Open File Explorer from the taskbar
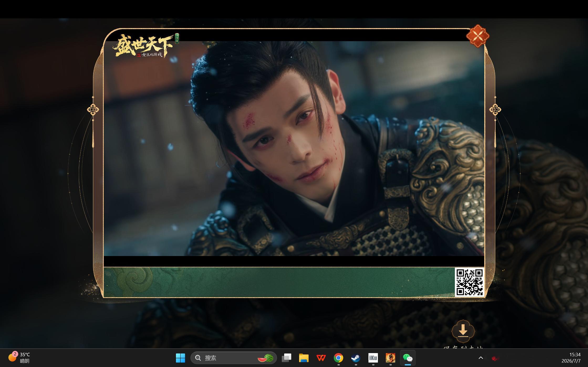Viewport: 588px width, 367px height. tap(304, 358)
